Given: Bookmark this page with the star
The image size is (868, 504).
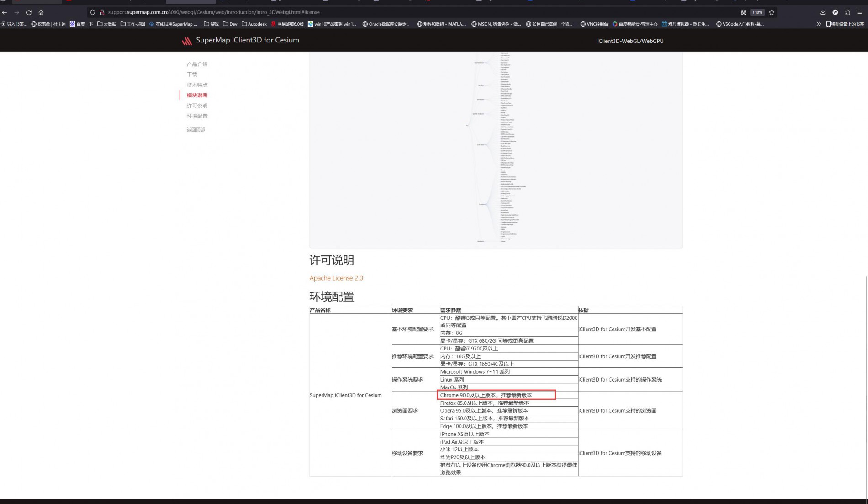Looking at the screenshot, I should click(x=772, y=12).
